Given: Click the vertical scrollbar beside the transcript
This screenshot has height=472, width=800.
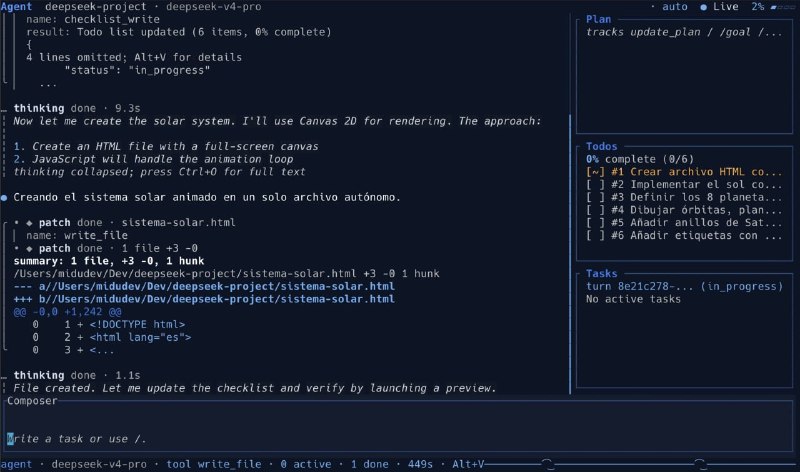Looking at the screenshot, I should click(x=570, y=255).
